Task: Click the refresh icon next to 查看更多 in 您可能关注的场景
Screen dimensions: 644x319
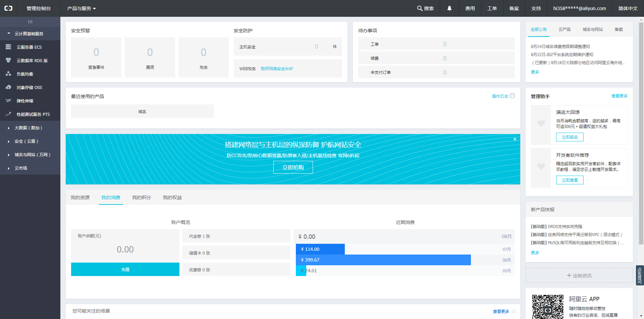Action: point(514,312)
